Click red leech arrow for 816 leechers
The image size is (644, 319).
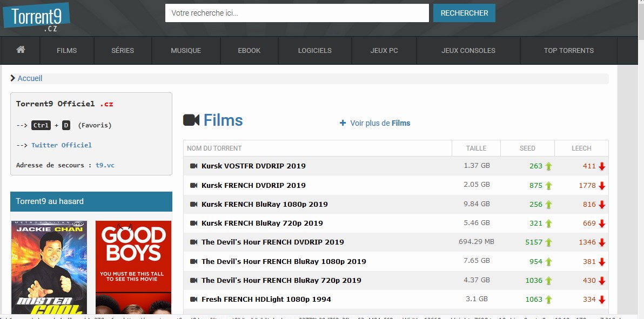pos(602,205)
